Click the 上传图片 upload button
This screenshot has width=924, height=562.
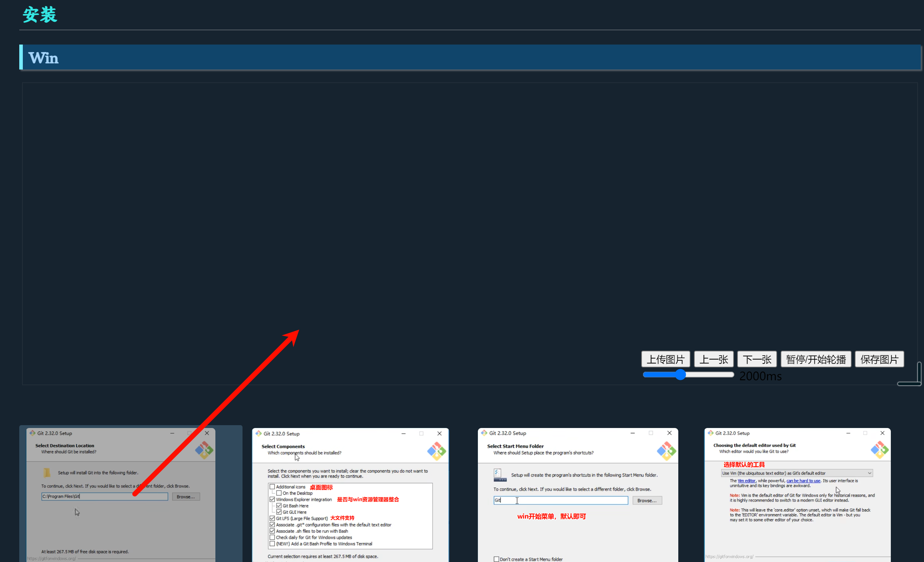(x=665, y=359)
